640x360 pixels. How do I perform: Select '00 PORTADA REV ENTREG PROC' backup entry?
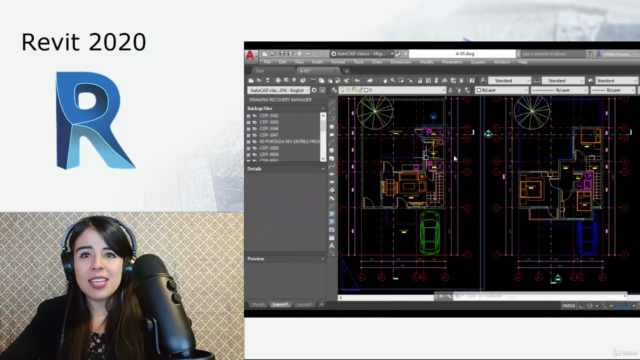click(289, 142)
